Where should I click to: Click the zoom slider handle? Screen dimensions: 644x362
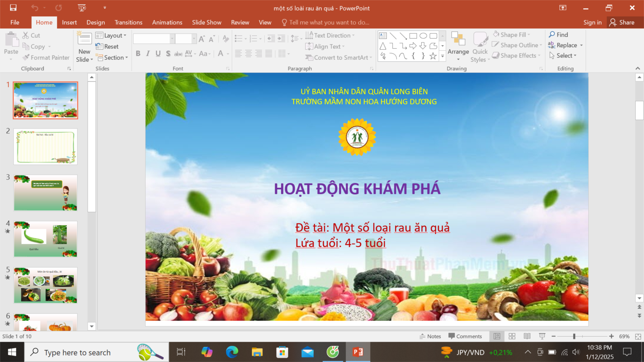[x=574, y=336]
